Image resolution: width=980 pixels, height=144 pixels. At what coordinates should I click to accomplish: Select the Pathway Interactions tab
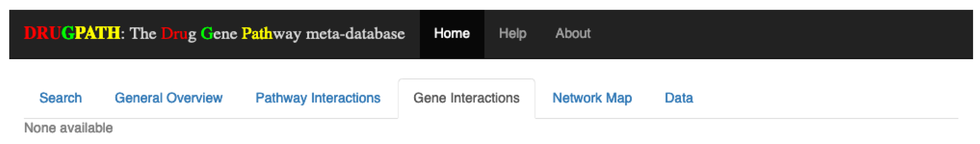click(318, 98)
